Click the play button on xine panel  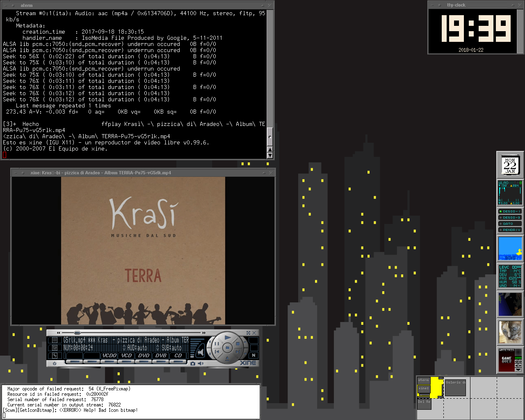(228, 338)
